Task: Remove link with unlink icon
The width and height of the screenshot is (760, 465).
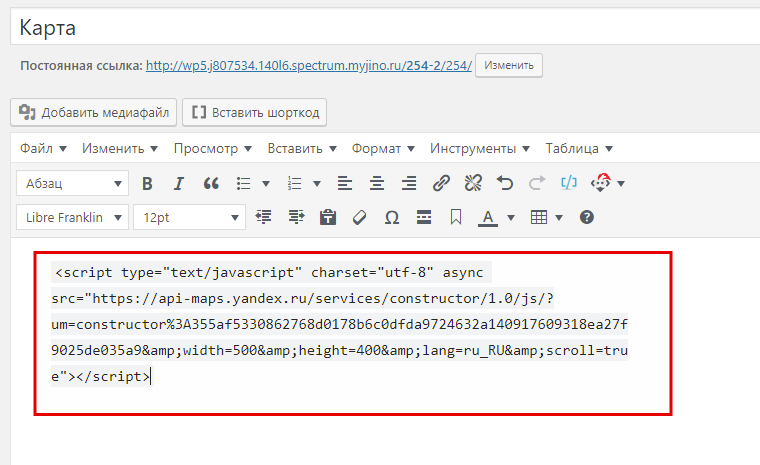Action: coord(473,183)
